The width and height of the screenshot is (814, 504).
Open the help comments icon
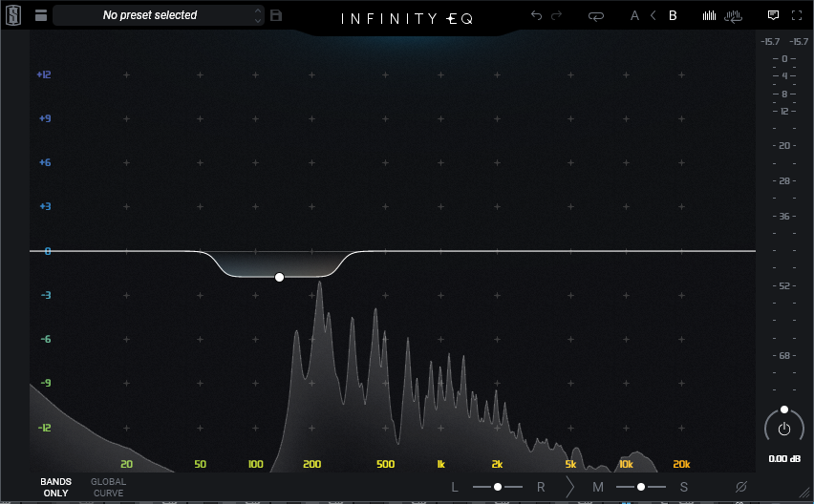[773, 15]
